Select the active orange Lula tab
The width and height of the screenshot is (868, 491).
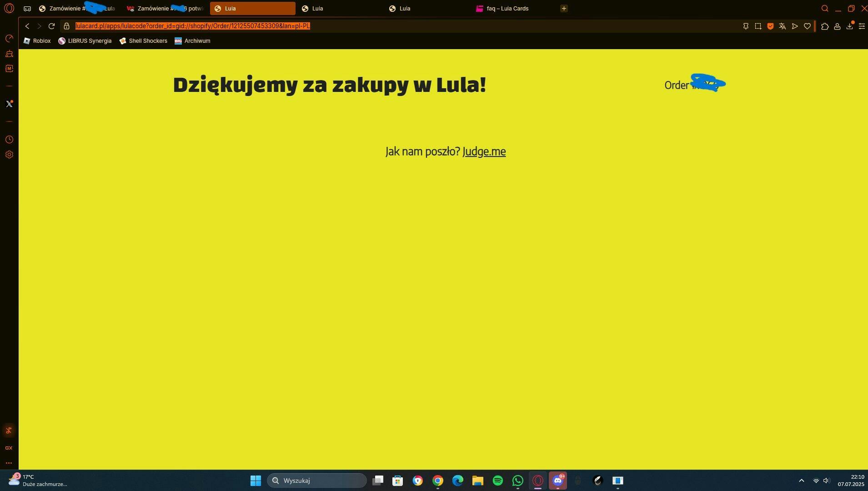(x=253, y=8)
